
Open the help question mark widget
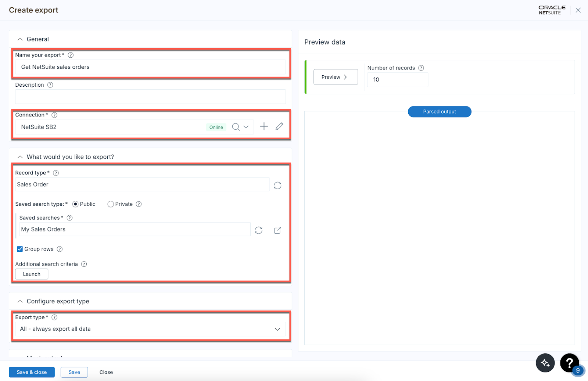click(569, 363)
